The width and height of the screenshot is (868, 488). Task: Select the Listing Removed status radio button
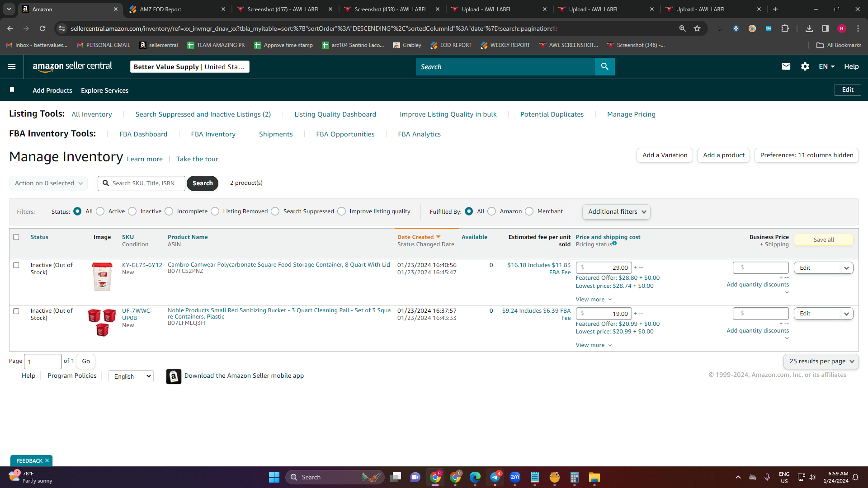(x=215, y=211)
